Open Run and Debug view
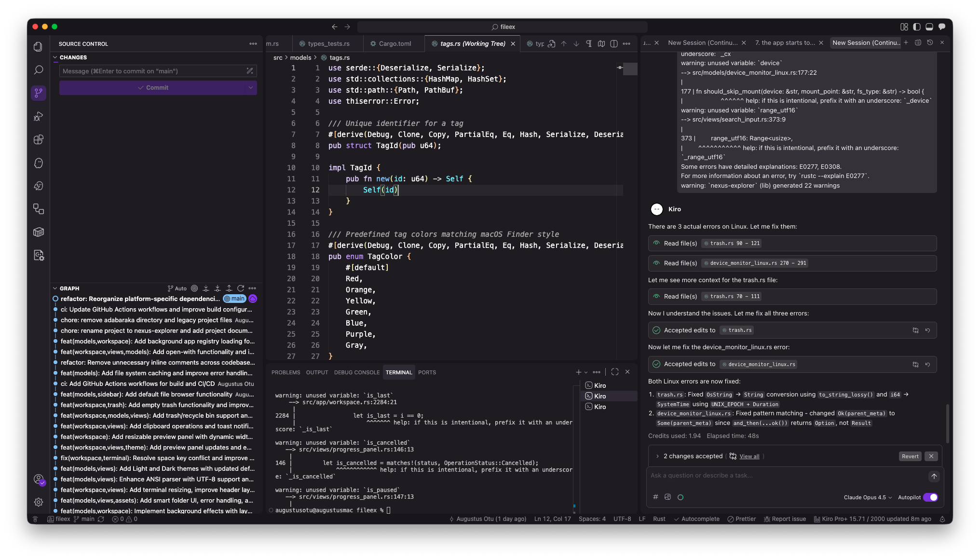 39,116
